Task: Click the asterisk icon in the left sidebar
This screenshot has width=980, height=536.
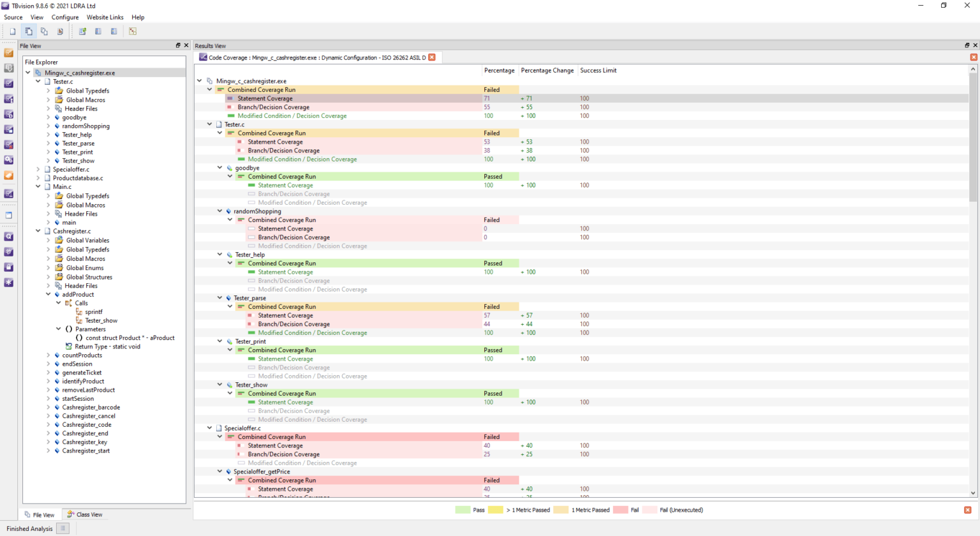Action: (9, 283)
